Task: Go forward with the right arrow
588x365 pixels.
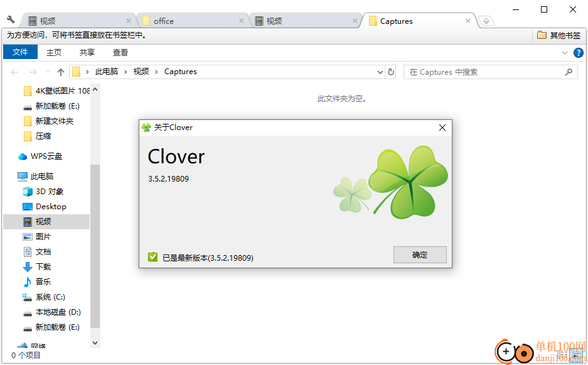Action: click(33, 72)
